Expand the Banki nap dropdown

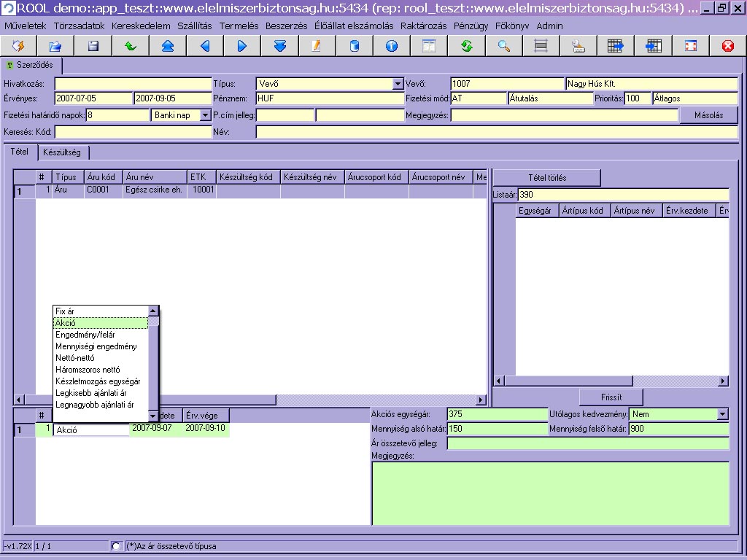205,115
